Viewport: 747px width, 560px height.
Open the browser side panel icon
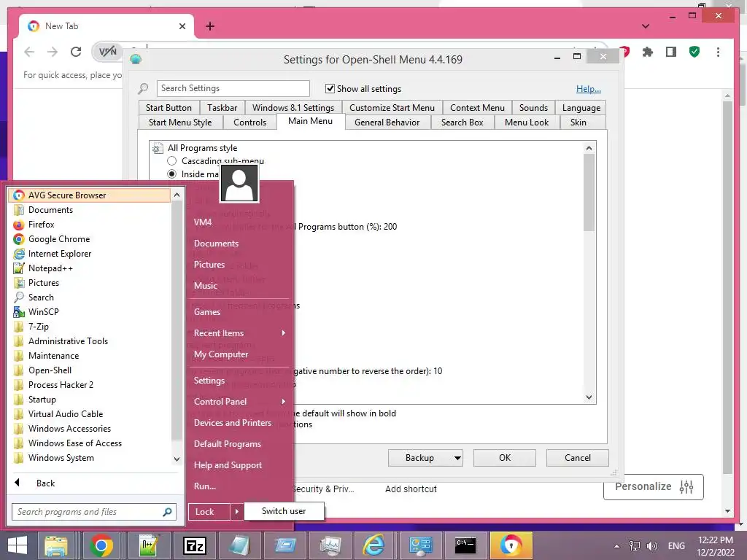pos(671,52)
